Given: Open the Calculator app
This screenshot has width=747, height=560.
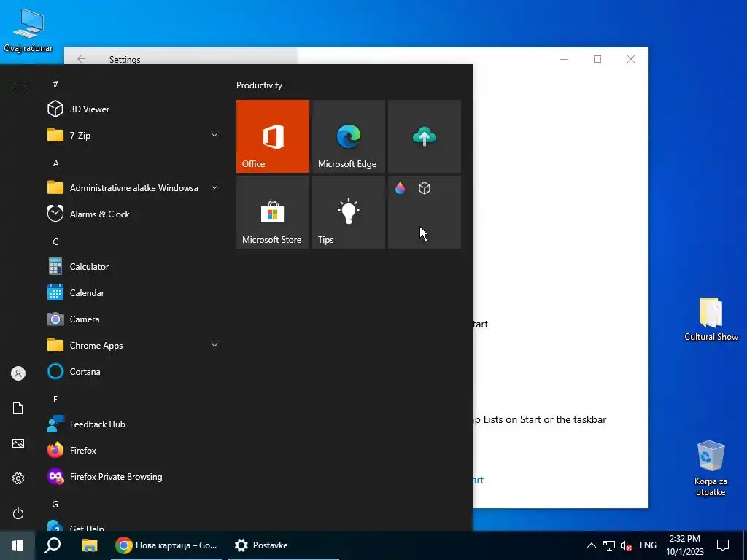Looking at the screenshot, I should pyautogui.click(x=133, y=267).
